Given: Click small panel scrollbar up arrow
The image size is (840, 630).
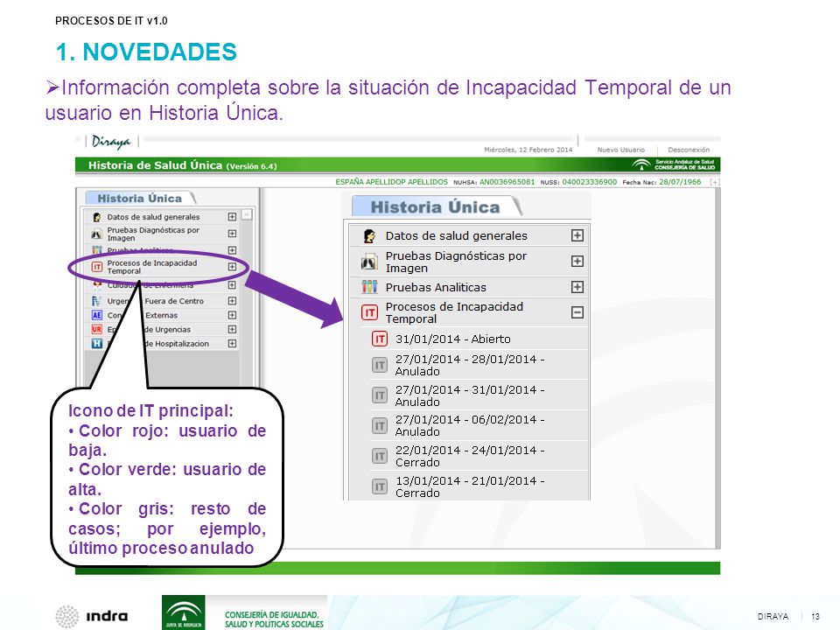Looking at the screenshot, I should tap(247, 215).
